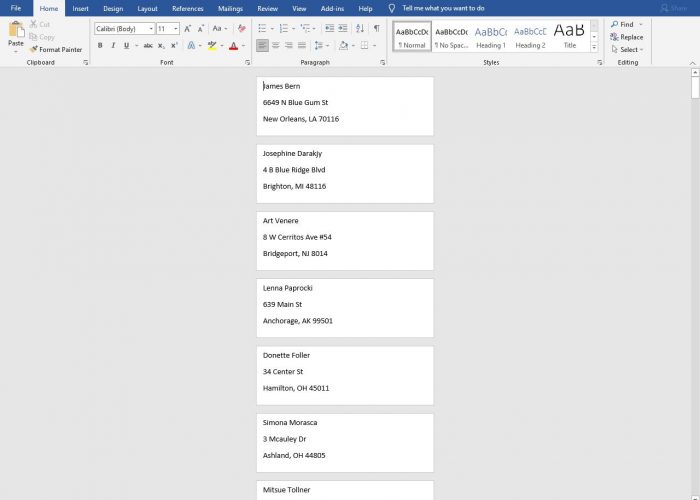Screen dimensions: 700x500
Task: Switch to the Design tab
Action: (x=113, y=8)
